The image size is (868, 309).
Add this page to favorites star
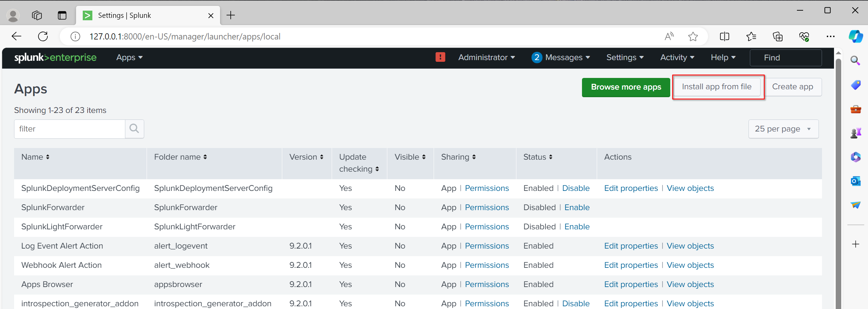click(693, 36)
